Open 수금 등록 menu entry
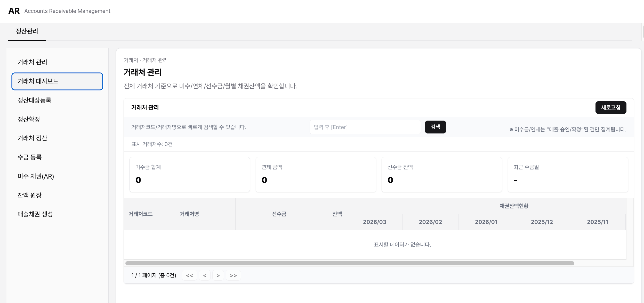 29,157
